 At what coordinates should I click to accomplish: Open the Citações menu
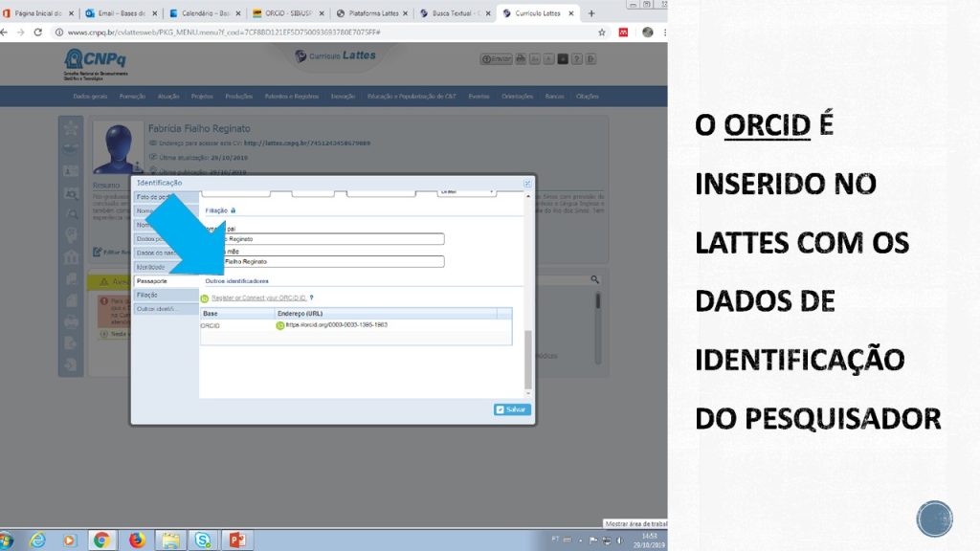[587, 97]
